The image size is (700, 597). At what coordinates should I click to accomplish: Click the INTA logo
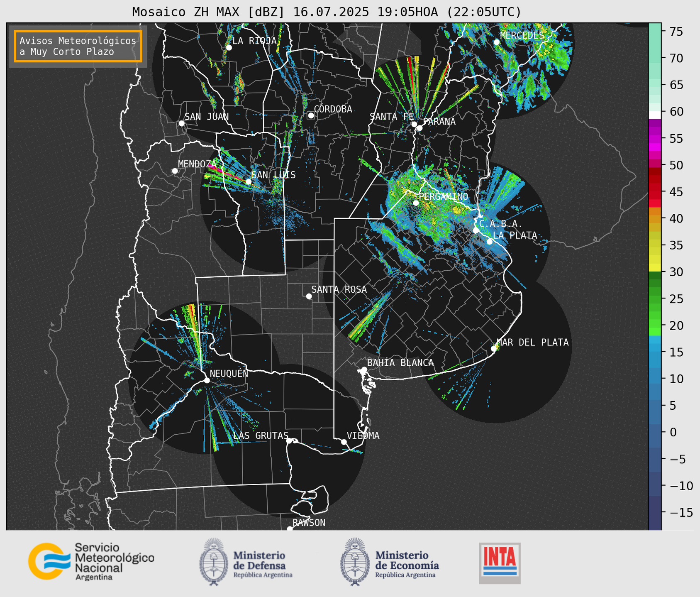tap(500, 563)
